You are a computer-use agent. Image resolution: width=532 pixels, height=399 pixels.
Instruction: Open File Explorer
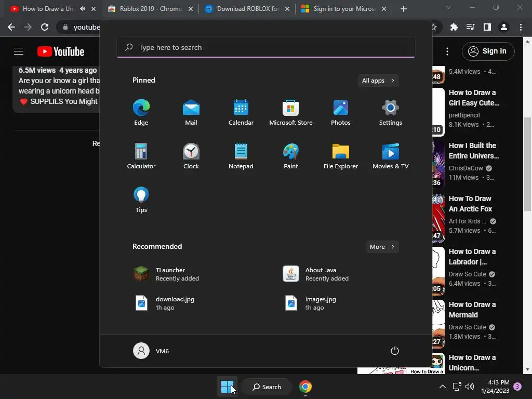341,156
